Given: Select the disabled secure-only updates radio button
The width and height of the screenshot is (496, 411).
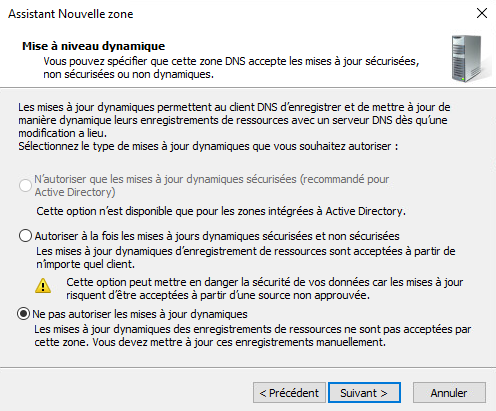Looking at the screenshot, I should click(x=25, y=185).
